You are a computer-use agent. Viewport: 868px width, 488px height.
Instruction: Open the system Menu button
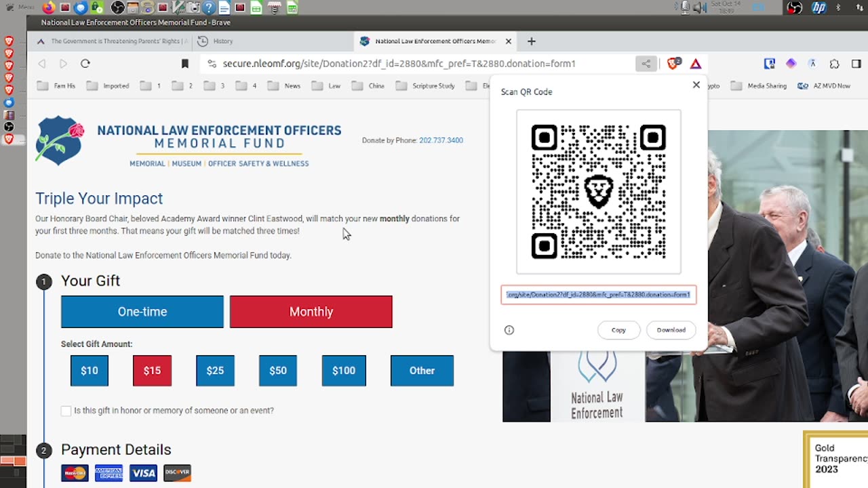point(21,7)
